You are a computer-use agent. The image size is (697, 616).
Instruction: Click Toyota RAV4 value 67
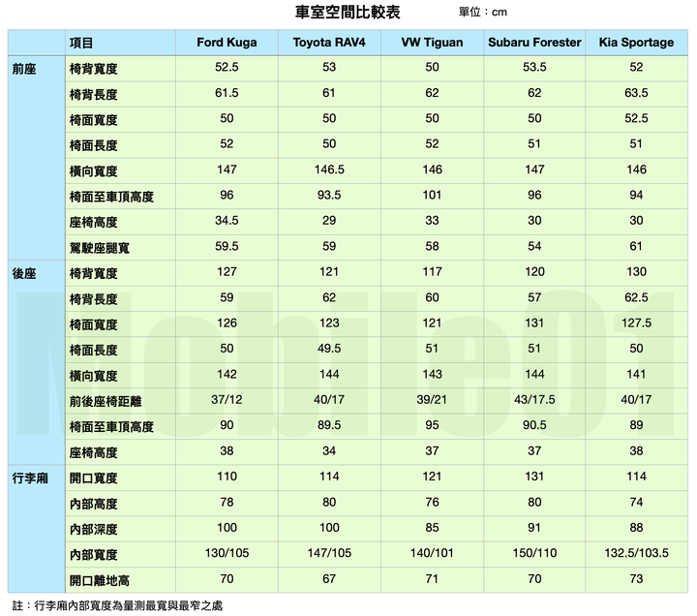point(329,579)
